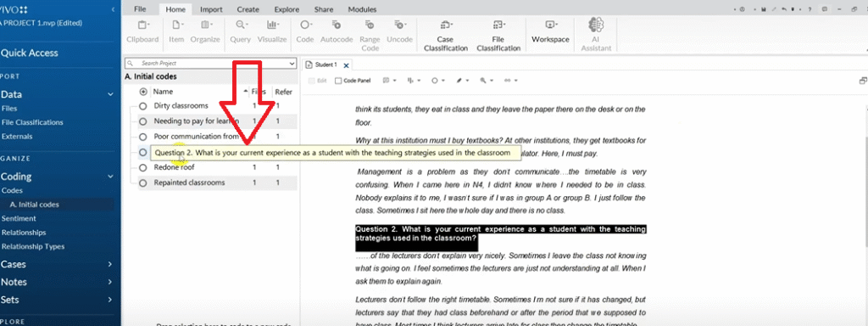
Task: Open the Query ribbon menu
Action: pos(241,31)
